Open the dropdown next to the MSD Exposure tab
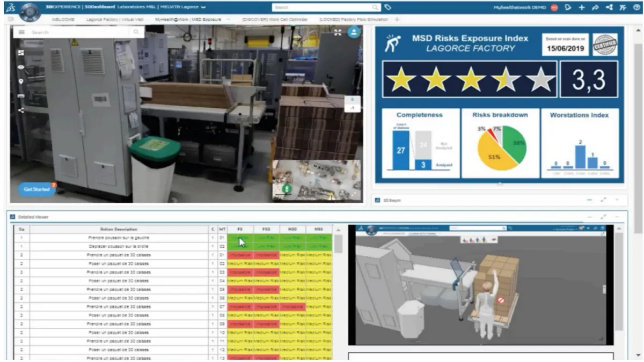Viewport: 644px width, 362px height. [229, 19]
